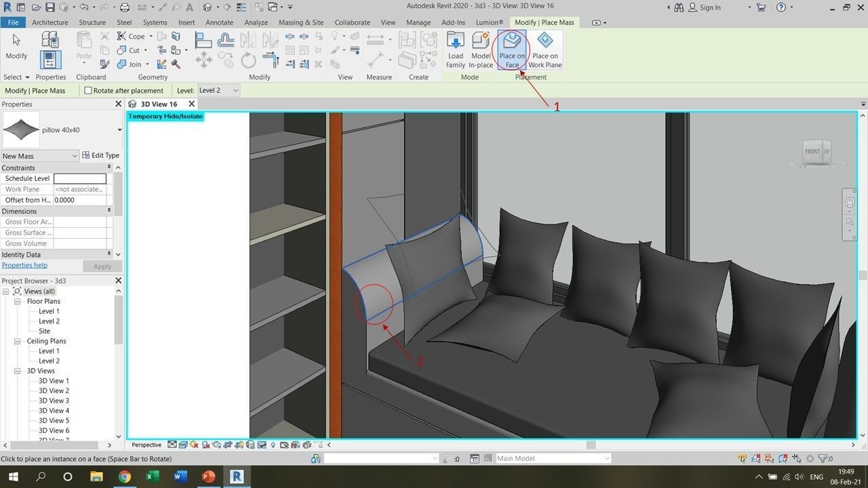Click the Place on Face tool
Screen dimensions: 868x488
tap(512, 49)
